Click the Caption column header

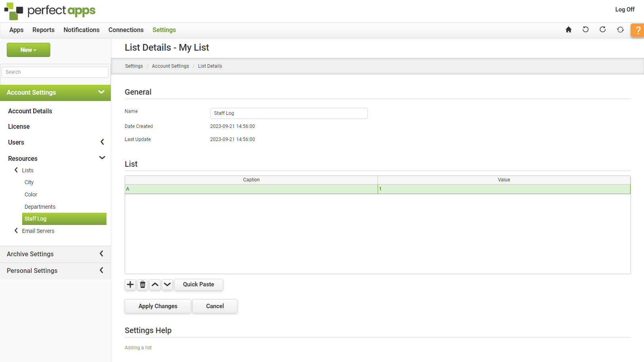tap(251, 180)
